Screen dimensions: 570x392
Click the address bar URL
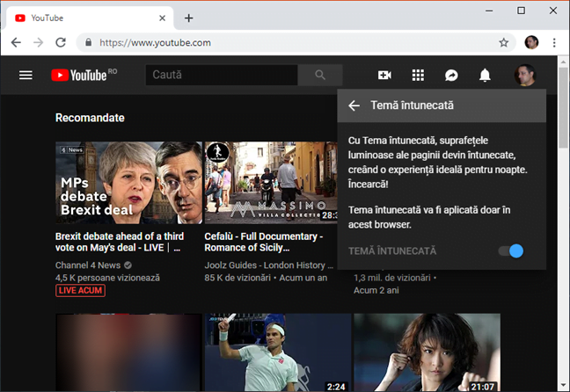pyautogui.click(x=155, y=42)
